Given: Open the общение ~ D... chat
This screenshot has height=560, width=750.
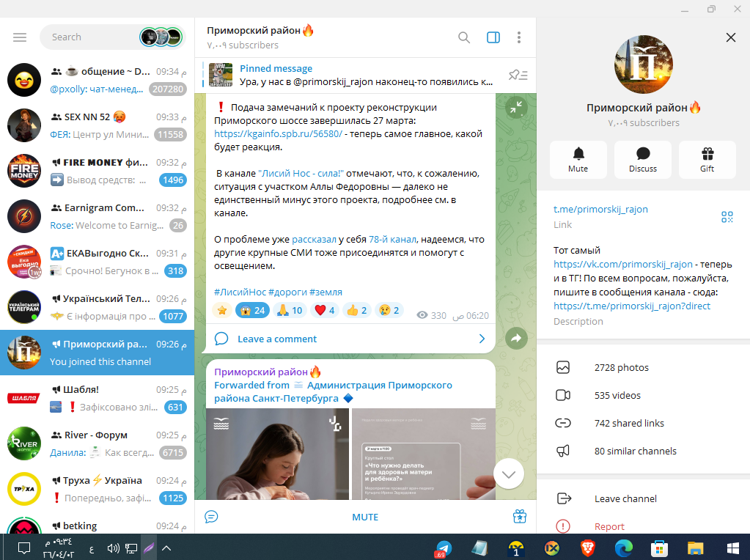Looking at the screenshot, I should click(x=97, y=80).
